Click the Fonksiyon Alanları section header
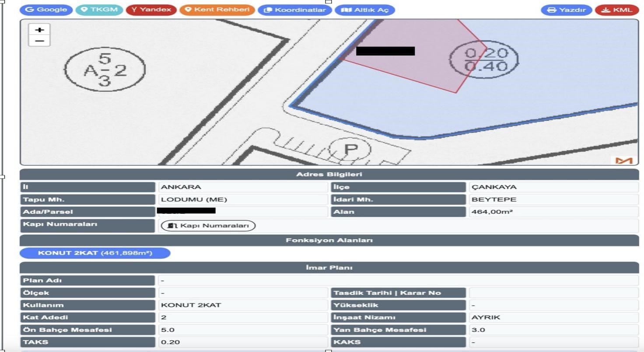The height and width of the screenshot is (352, 644). click(x=329, y=240)
